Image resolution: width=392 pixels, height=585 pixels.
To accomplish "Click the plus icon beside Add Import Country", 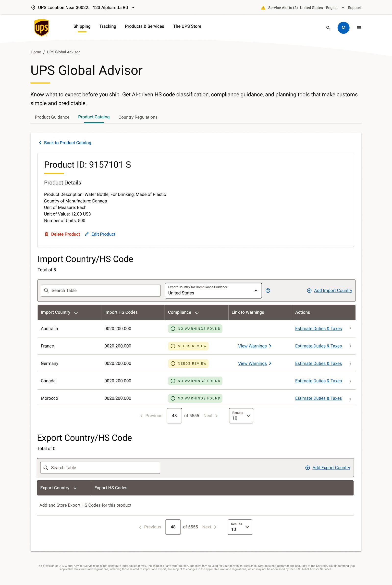I will (309, 291).
